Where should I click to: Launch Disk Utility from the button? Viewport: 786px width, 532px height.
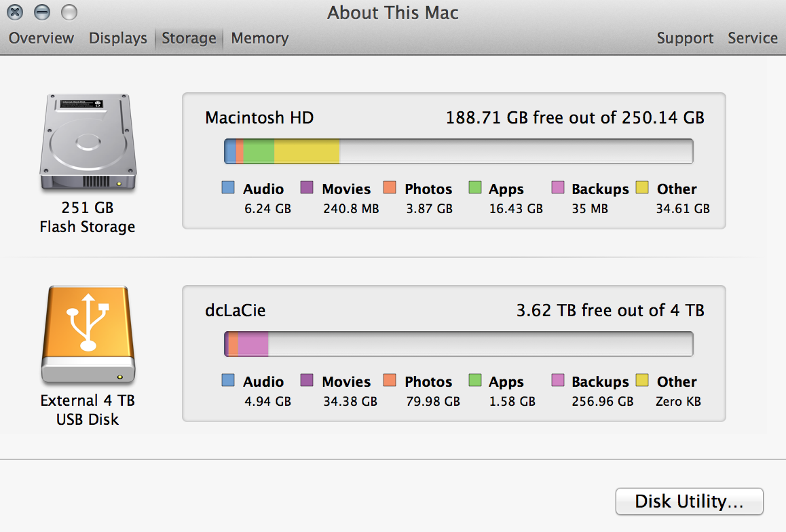pos(689,502)
